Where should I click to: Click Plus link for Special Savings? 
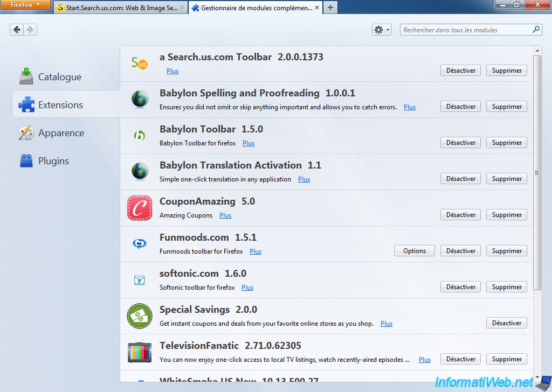coord(386,324)
